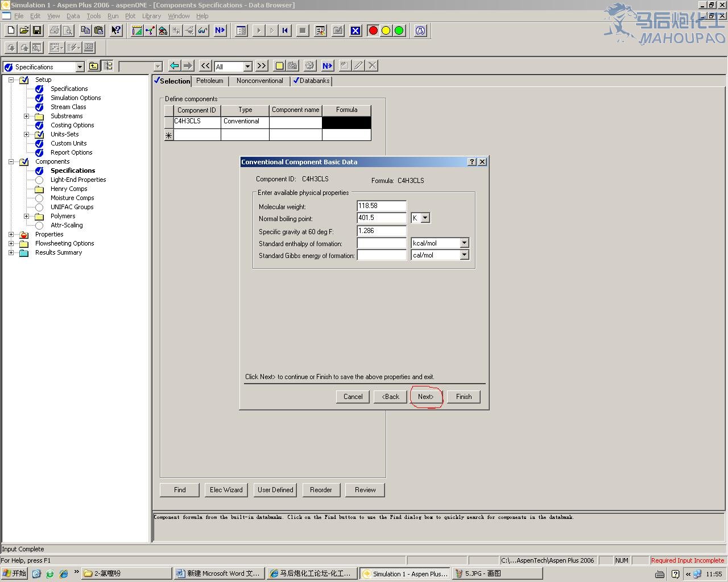Open the Specifications form dropdown
Screen dimensions: 728x582
click(80, 67)
